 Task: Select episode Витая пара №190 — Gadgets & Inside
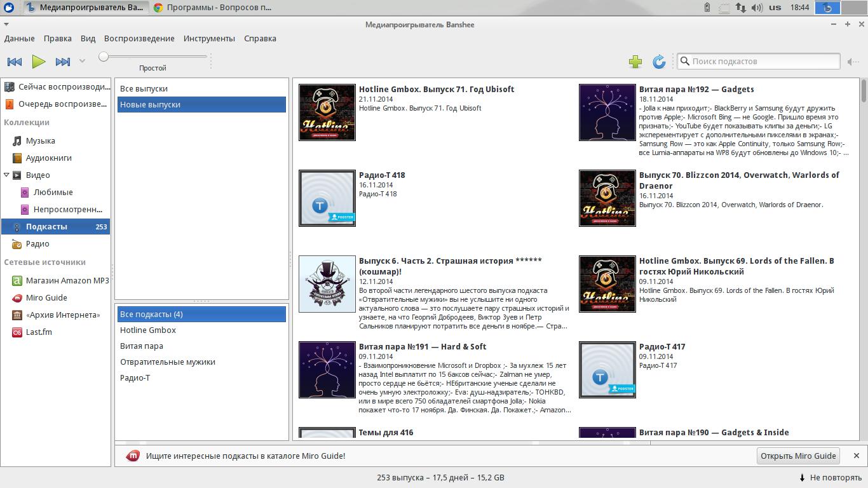(x=714, y=433)
